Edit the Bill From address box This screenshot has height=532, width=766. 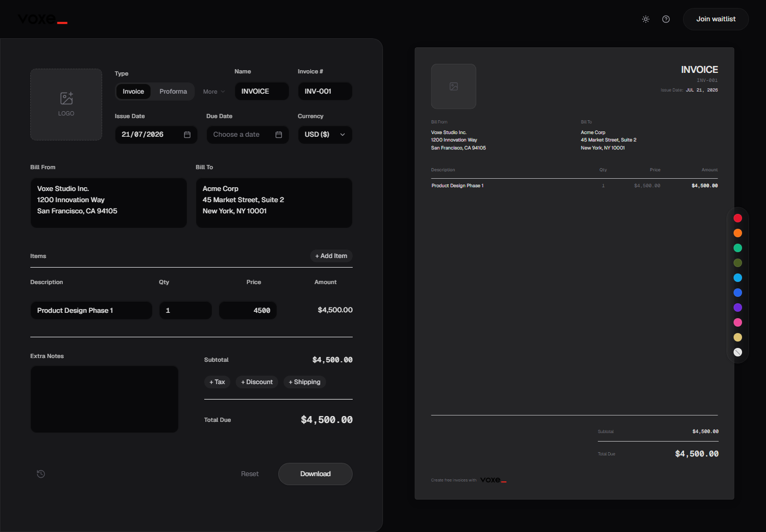click(109, 203)
